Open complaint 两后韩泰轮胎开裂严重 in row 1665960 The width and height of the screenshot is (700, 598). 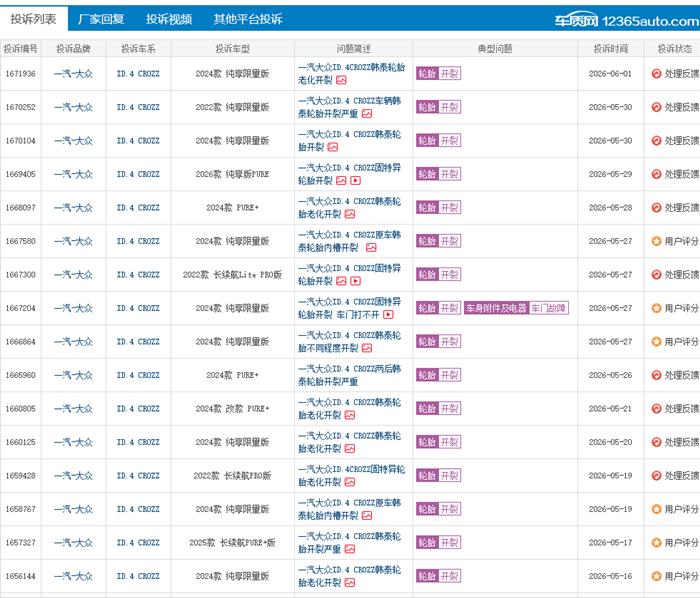coord(349,375)
